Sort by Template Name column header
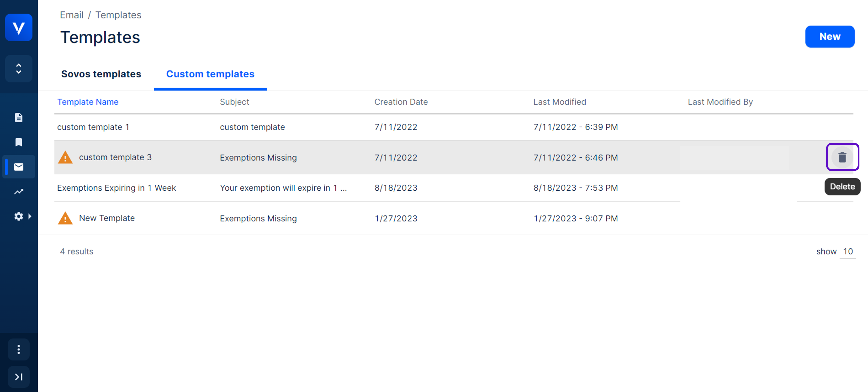The image size is (868, 392). pyautogui.click(x=88, y=102)
